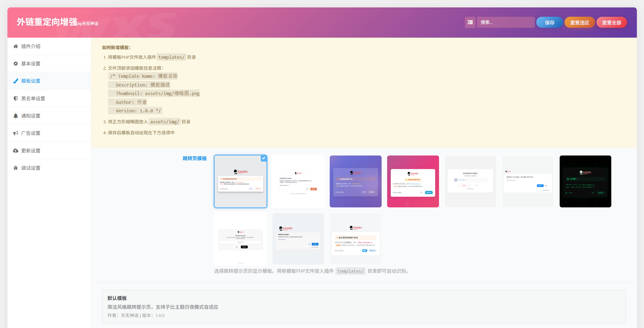This screenshot has height=328, width=644.
Task: Select second-row template with black button
Action: tap(241, 239)
